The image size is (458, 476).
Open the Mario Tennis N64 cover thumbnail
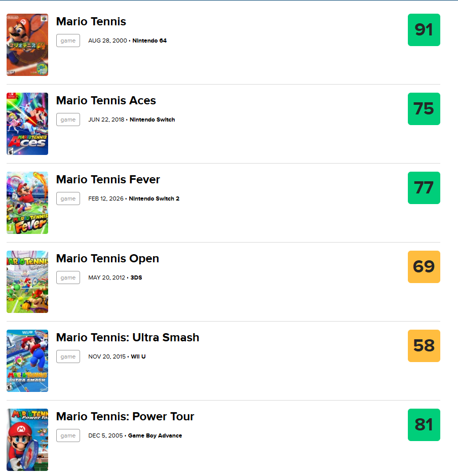click(27, 45)
